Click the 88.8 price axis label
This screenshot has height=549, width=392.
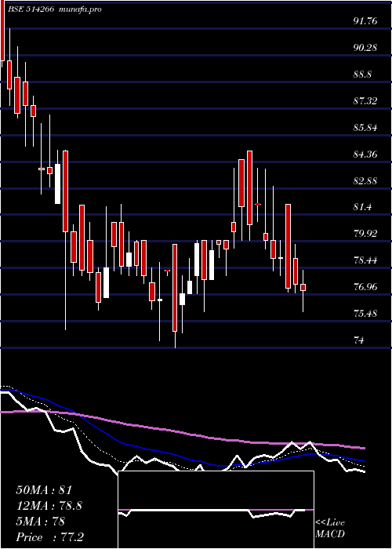(x=362, y=75)
